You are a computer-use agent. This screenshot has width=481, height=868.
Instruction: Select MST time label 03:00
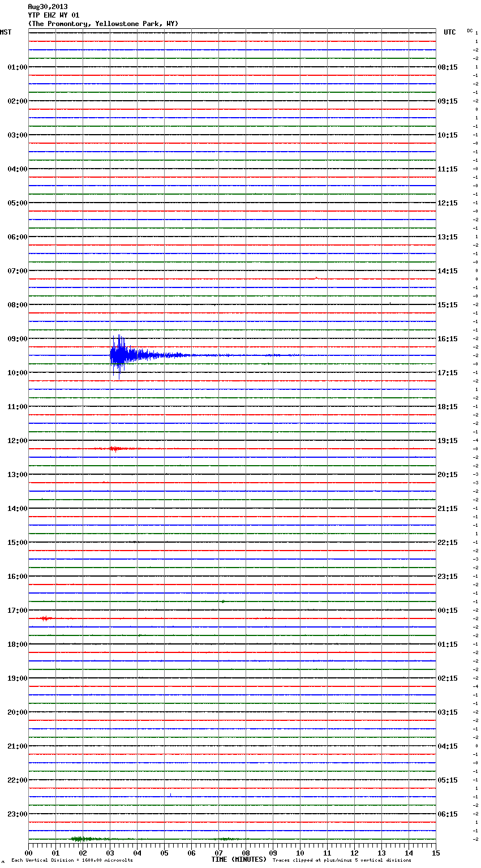[18, 135]
